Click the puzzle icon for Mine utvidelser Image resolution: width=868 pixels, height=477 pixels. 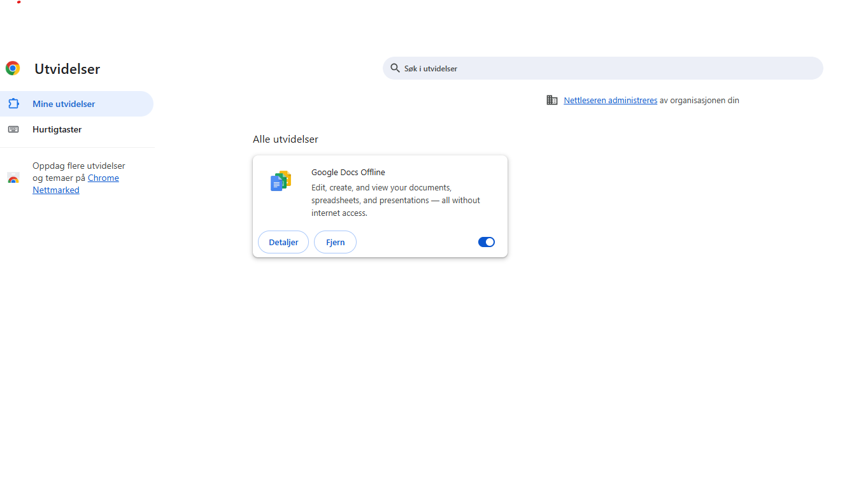click(13, 104)
